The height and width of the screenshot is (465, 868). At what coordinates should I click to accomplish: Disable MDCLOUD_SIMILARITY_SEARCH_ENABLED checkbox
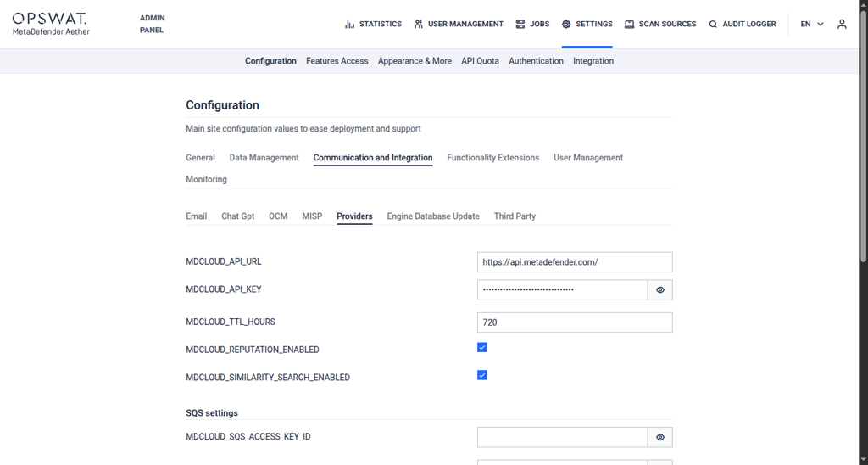(482, 375)
